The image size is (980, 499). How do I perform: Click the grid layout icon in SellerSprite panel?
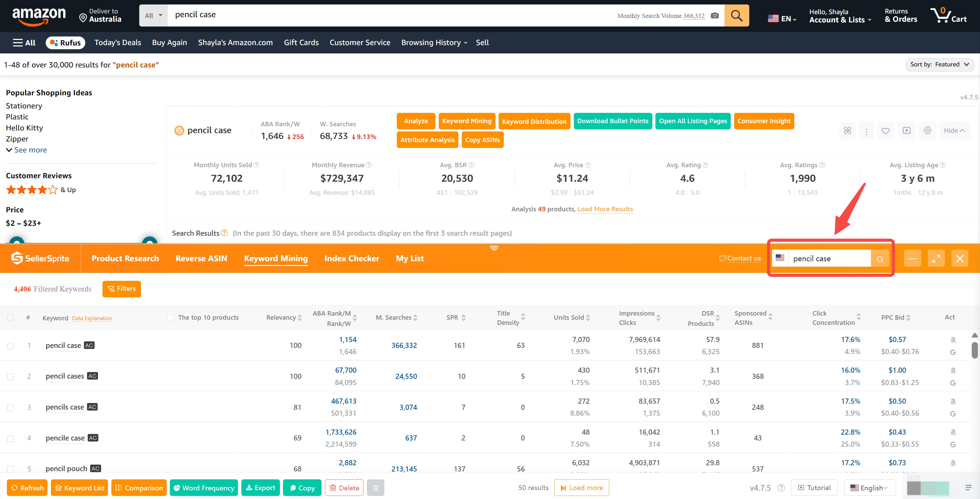point(847,130)
